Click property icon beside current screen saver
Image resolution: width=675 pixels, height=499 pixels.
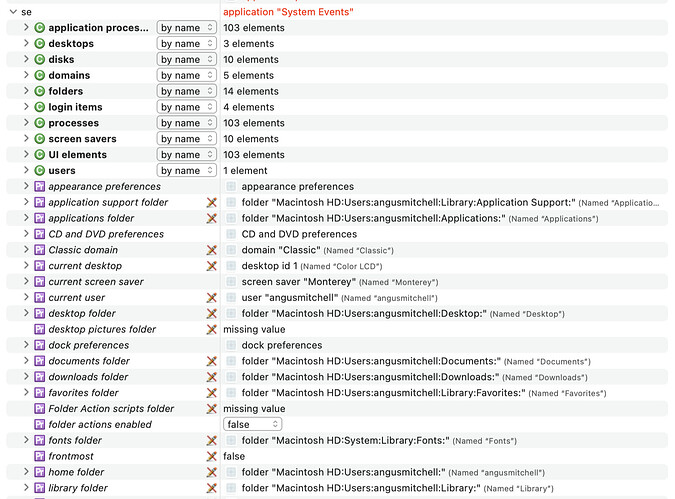pyautogui.click(x=40, y=282)
